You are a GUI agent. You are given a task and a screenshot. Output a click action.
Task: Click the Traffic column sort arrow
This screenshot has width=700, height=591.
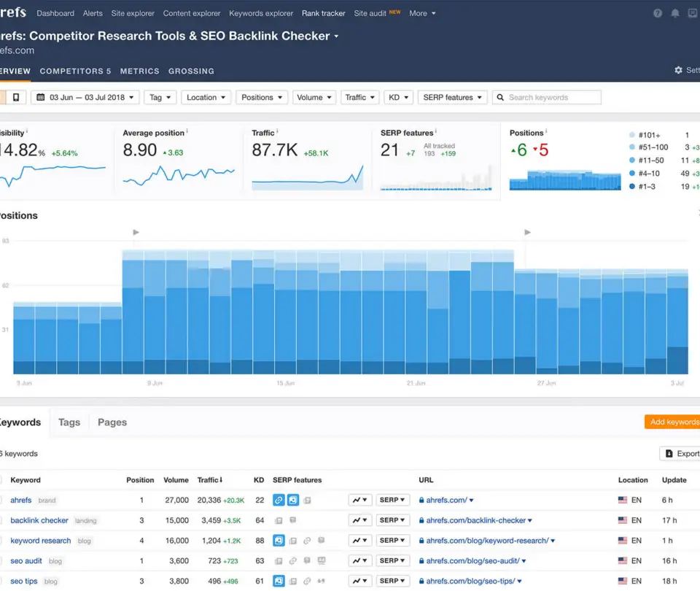click(x=221, y=480)
